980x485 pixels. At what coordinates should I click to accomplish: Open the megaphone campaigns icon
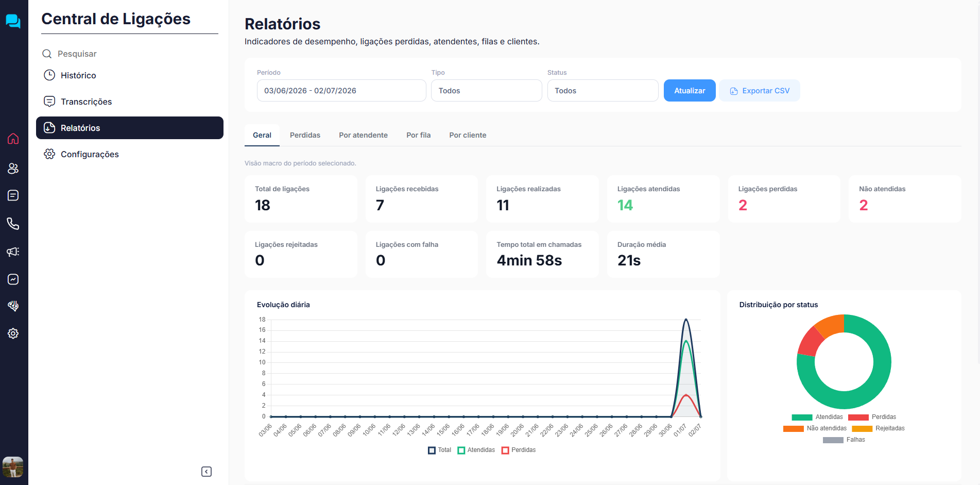pyautogui.click(x=13, y=252)
